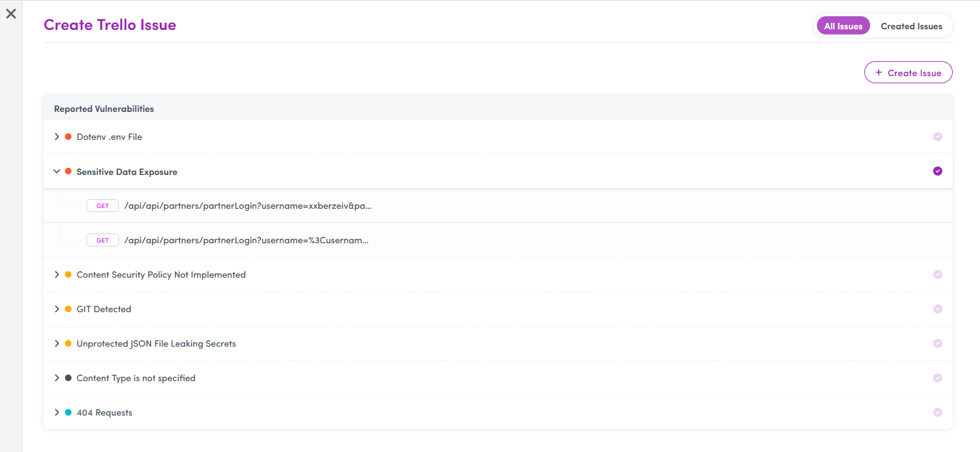Collapse the Sensitive Data Exposure row
The image size is (980, 452).
[x=57, y=172]
